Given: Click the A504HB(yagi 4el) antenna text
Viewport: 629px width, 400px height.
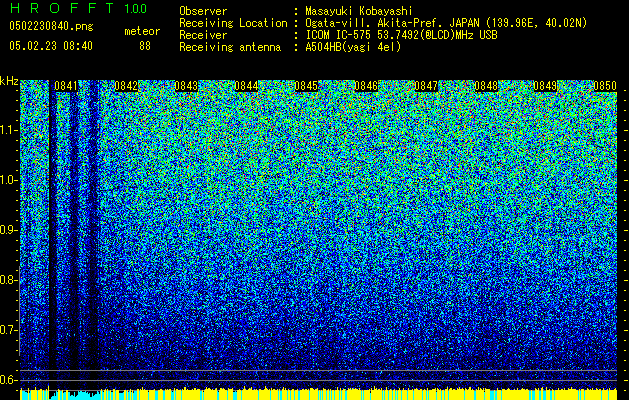Looking at the screenshot, I should point(353,47).
